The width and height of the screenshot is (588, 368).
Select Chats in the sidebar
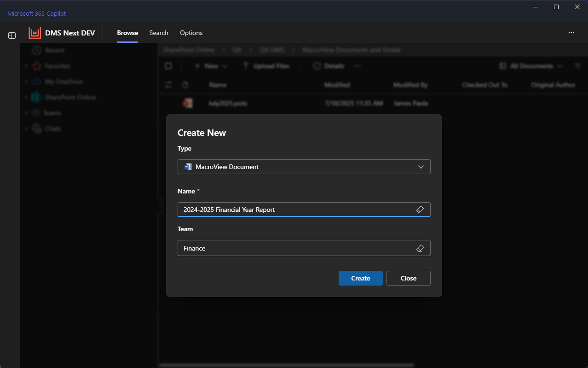point(53,129)
